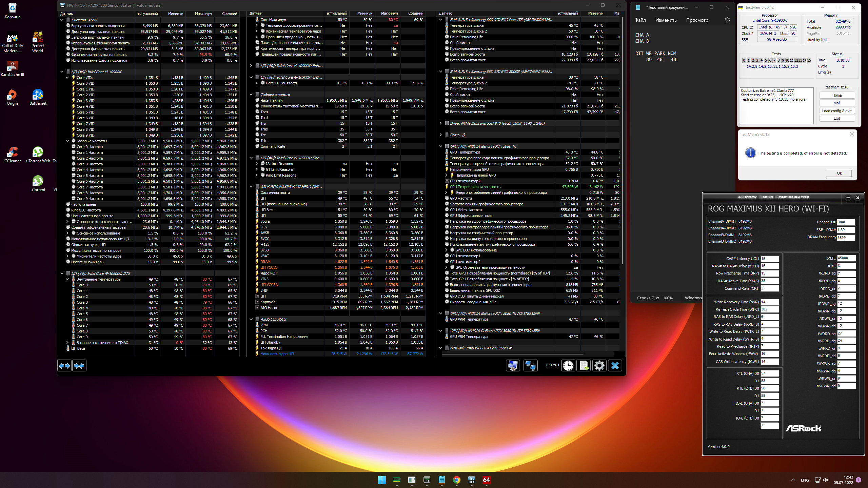Image resolution: width=868 pixels, height=488 pixels.
Task: Open Notepad settings gear icon
Action: pos(727,20)
